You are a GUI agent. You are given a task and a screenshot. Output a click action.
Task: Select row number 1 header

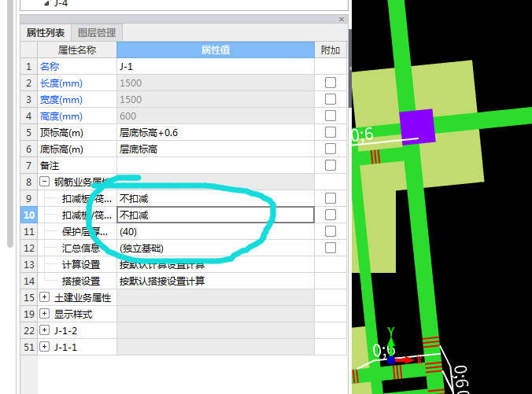(x=29, y=67)
